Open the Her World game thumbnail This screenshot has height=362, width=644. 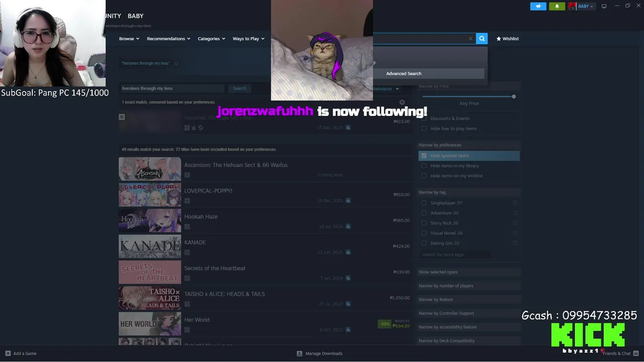pyautogui.click(x=150, y=323)
